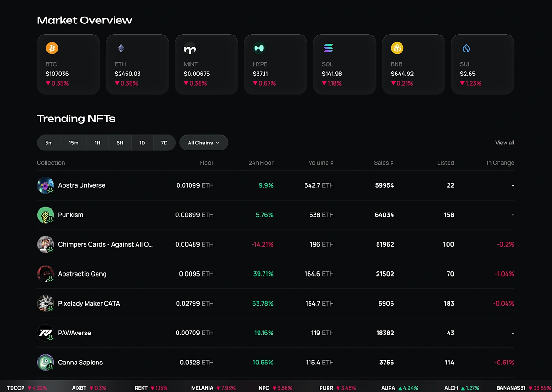The width and height of the screenshot is (552, 392).
Task: Select the MINT token icon
Action: point(190,47)
